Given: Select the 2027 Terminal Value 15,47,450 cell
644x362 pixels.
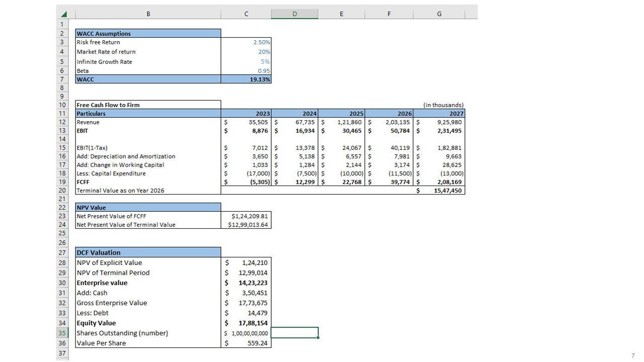Looking at the screenshot, I should [439, 191].
